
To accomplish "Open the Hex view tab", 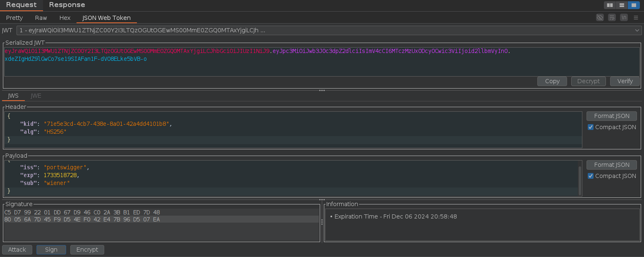I will [65, 18].
